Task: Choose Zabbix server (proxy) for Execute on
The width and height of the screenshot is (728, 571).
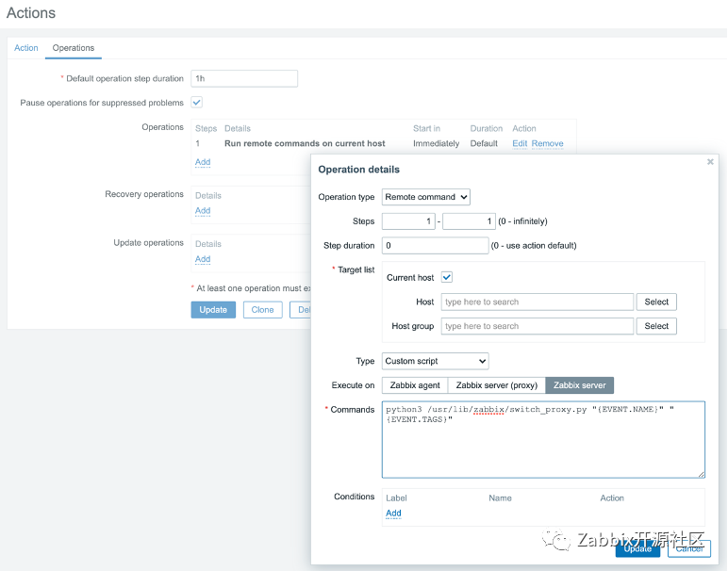Action: [496, 385]
